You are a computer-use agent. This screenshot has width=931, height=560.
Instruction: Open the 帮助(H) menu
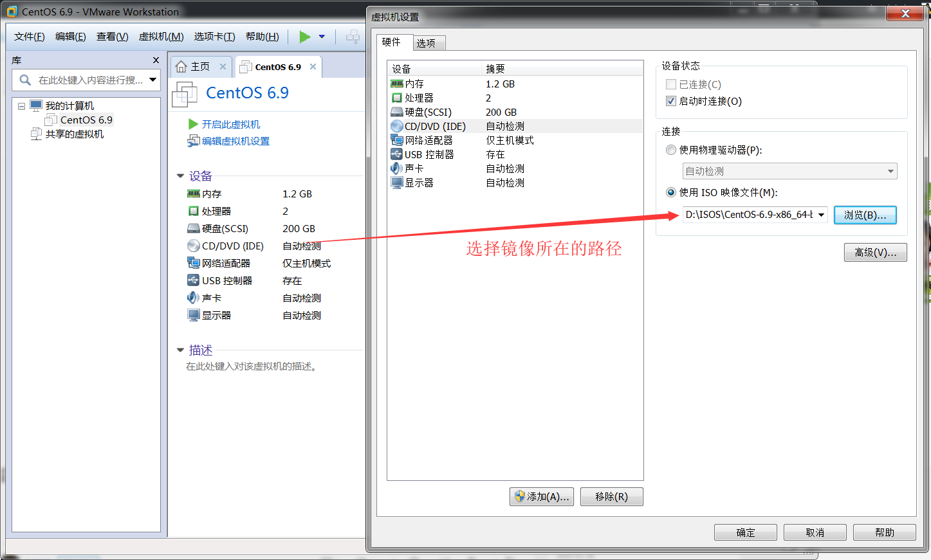(x=263, y=36)
